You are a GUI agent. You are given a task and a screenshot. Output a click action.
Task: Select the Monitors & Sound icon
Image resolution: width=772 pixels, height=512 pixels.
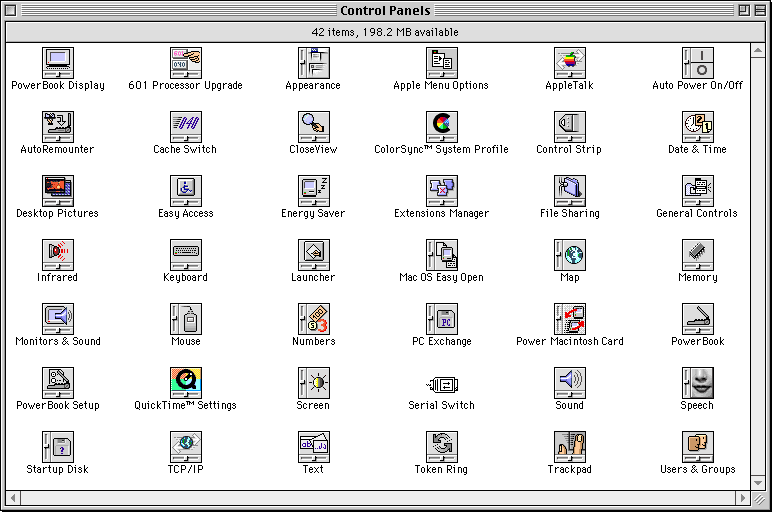tap(58, 319)
